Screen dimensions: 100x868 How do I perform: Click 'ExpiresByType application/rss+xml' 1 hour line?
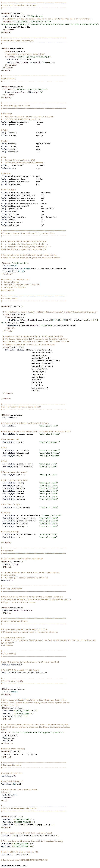tap(30, 466)
